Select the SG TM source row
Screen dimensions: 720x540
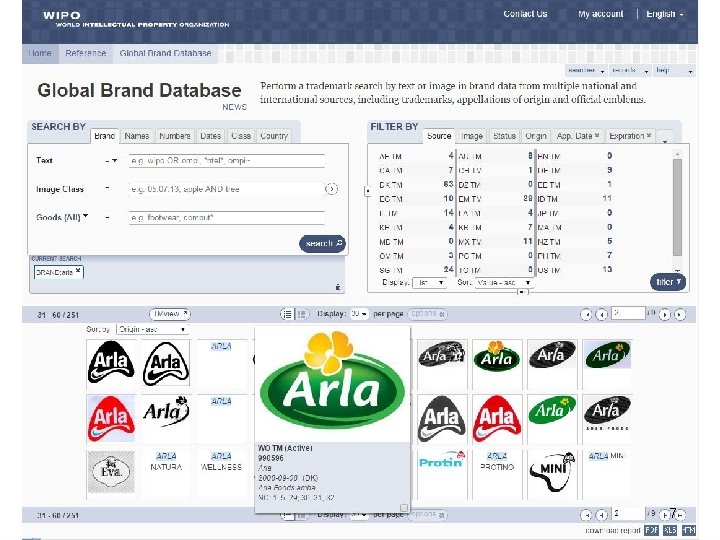(x=416, y=270)
